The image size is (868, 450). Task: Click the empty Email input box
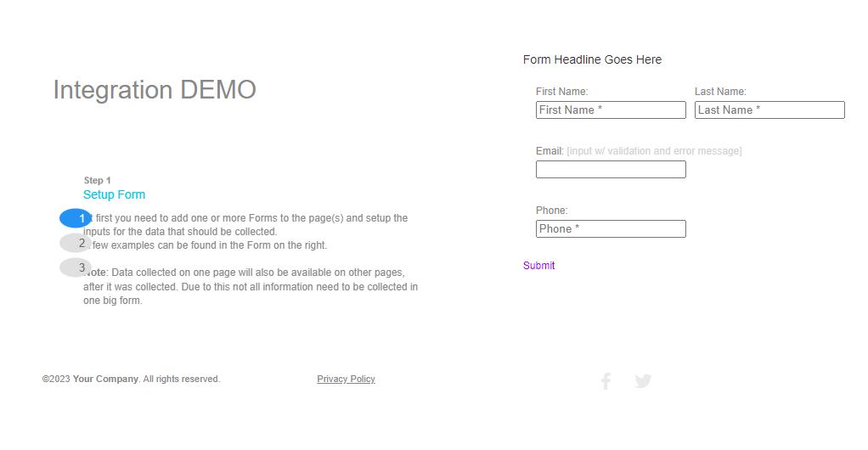tap(611, 170)
